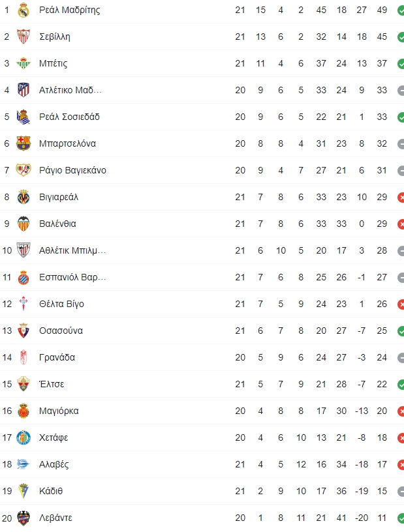
Task: Open the Οσασούνα team link
Action: pos(61,331)
